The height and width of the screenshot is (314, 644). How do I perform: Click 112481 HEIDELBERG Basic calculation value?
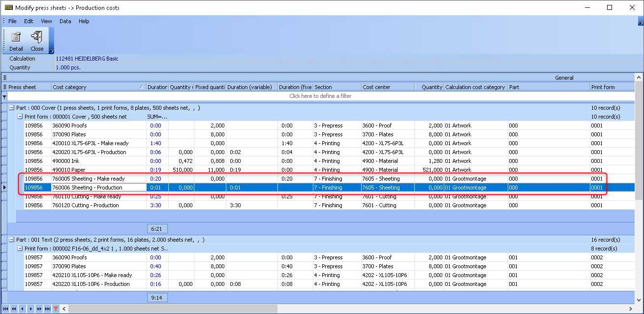(x=87, y=59)
